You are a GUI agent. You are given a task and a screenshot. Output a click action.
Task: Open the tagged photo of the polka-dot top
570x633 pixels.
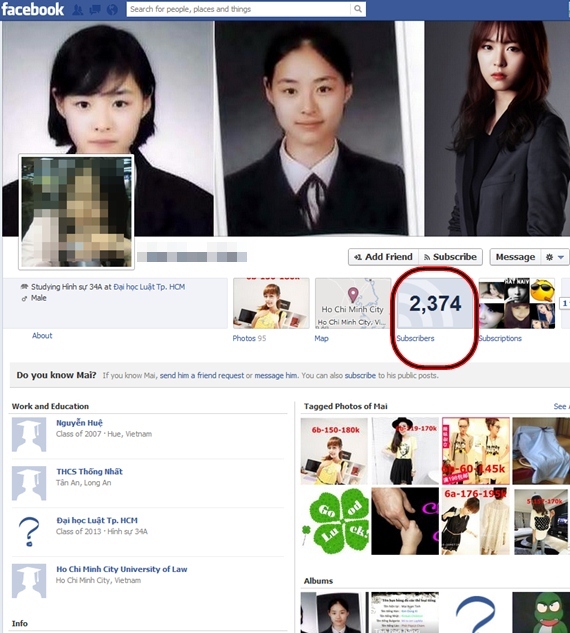pyautogui.click(x=541, y=521)
